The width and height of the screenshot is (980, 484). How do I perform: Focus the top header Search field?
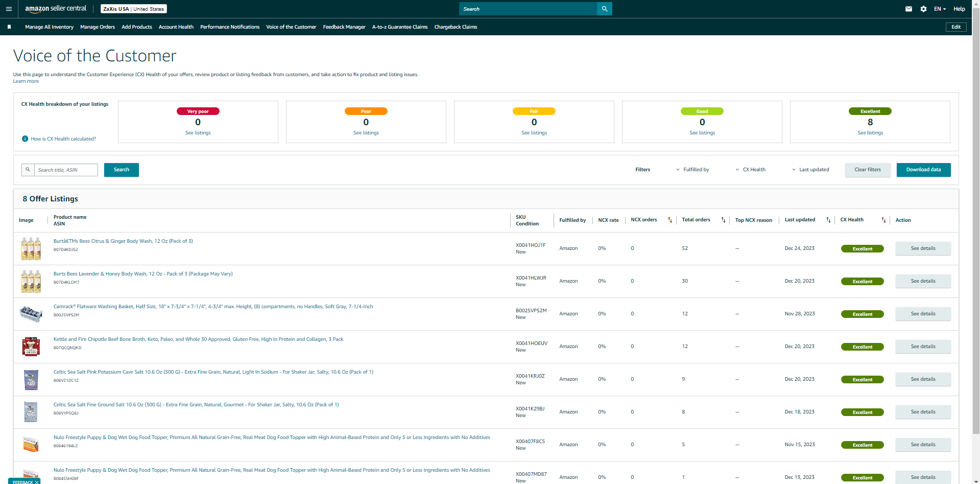coord(528,9)
